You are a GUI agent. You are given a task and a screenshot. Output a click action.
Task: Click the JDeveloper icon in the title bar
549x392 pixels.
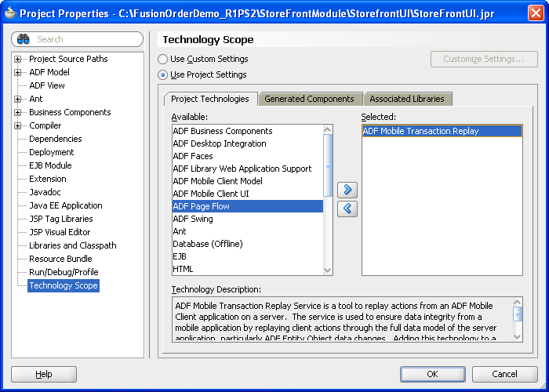pyautogui.click(x=11, y=13)
